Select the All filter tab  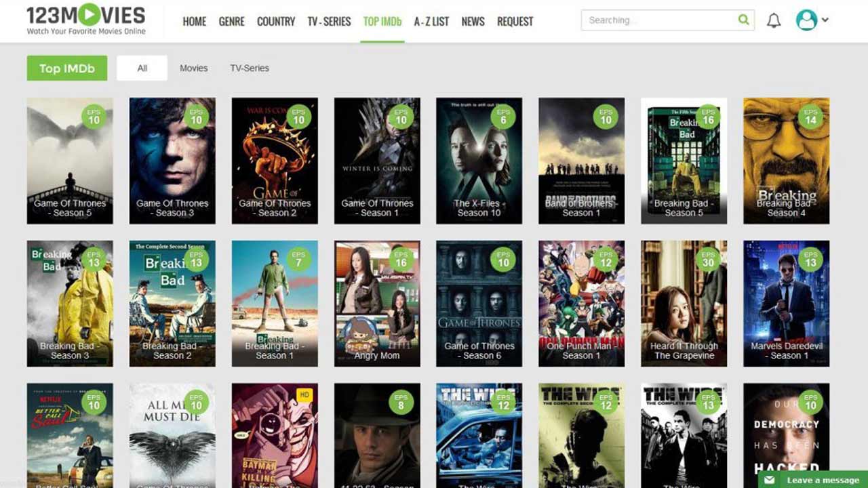[x=142, y=68]
